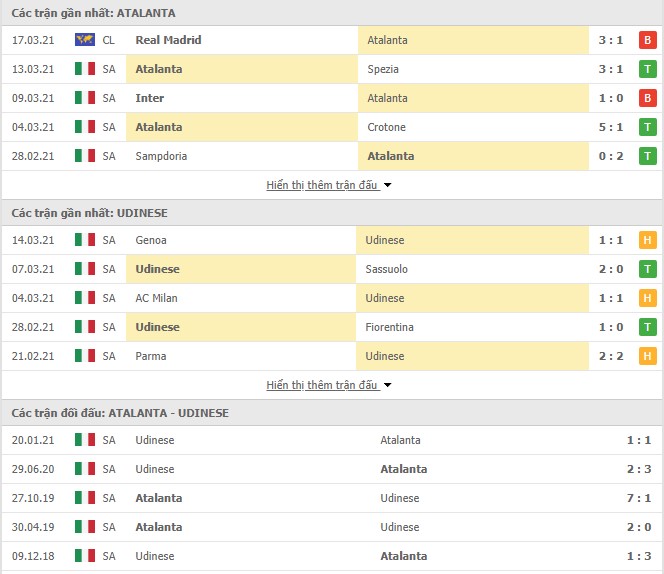Click the orange H badge for Genoa-Udinese

647,240
